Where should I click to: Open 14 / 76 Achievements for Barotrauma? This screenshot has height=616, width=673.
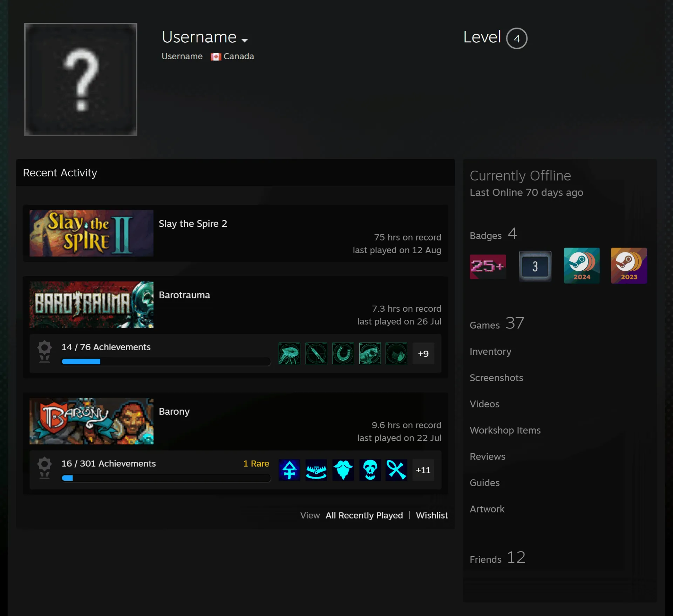[106, 347]
